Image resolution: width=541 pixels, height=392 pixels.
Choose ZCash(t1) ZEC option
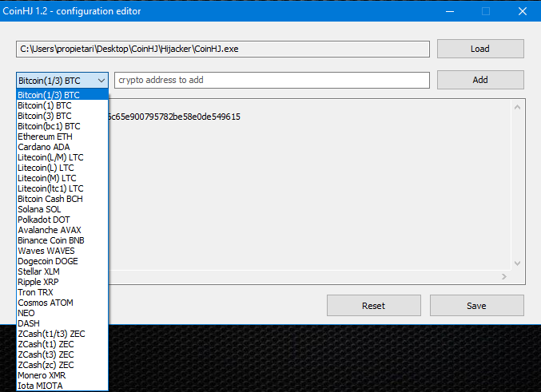tap(62, 344)
